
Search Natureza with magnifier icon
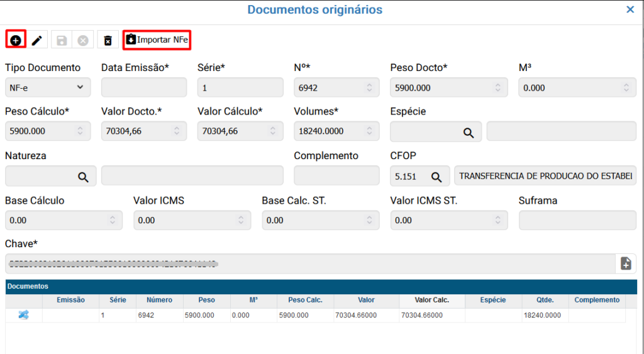83,177
